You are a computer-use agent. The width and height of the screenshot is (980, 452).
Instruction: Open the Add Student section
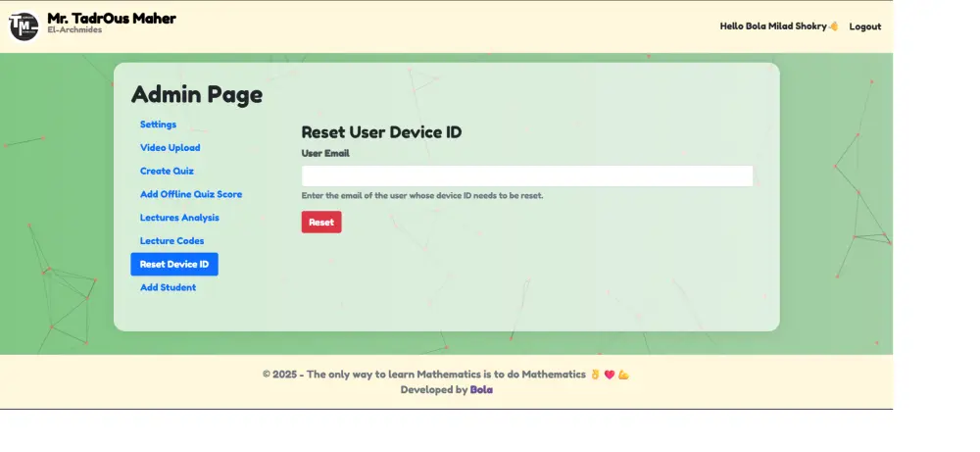click(x=168, y=287)
